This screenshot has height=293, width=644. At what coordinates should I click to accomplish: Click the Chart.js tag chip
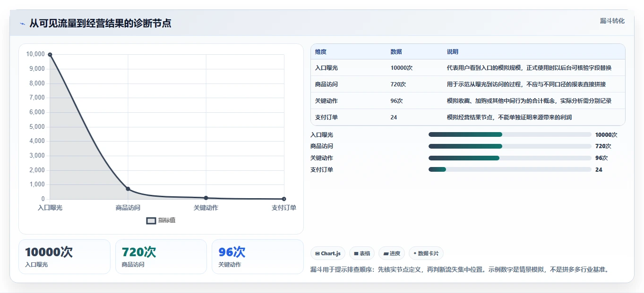(328, 253)
